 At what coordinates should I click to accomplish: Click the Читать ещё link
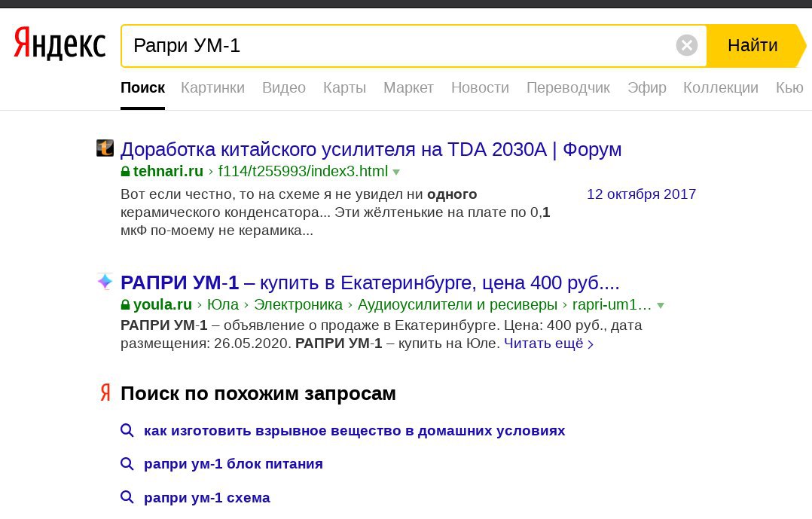[x=548, y=343]
